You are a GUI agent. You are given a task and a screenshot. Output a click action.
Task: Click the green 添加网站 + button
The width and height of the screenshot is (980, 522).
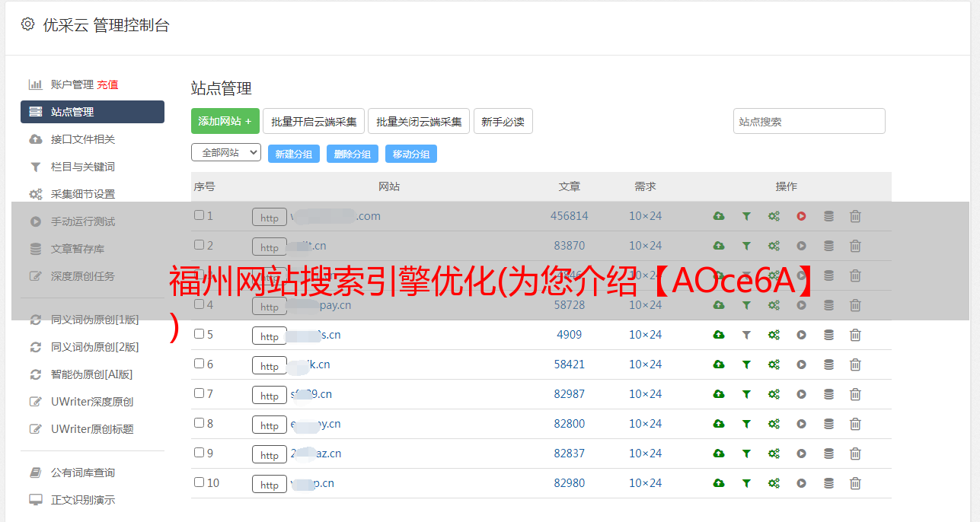click(225, 121)
